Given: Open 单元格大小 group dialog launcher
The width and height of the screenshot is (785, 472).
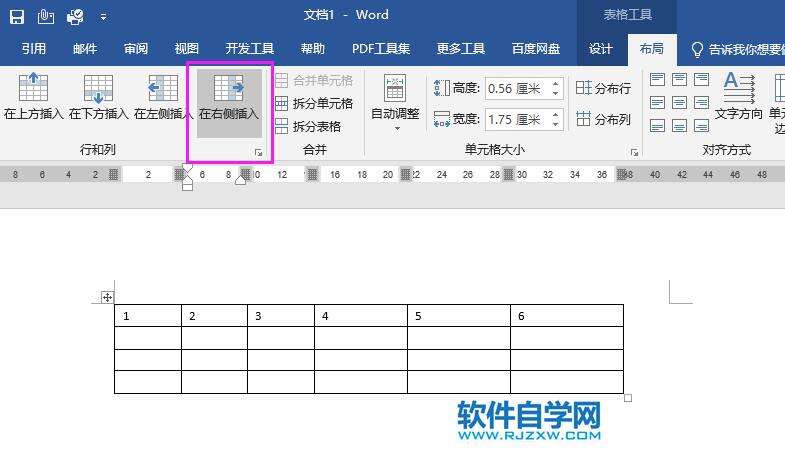Looking at the screenshot, I should (634, 153).
